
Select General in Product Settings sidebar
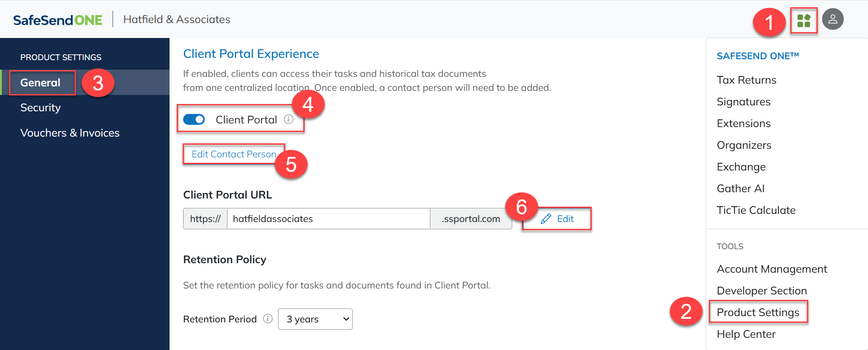40,83
